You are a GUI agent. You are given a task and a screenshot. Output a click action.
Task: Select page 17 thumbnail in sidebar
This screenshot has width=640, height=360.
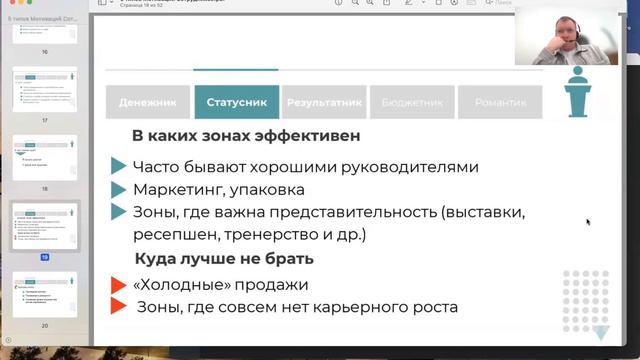(44, 89)
